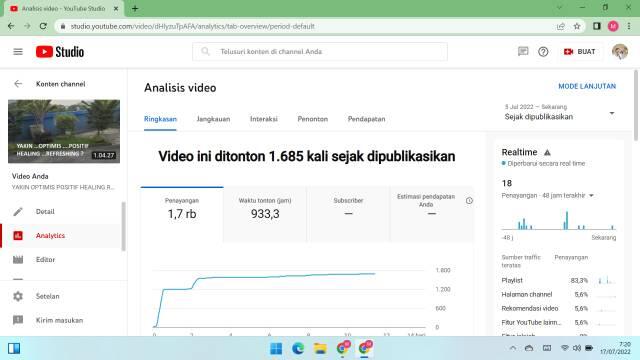Go back to Konten channel arrow

18,84
